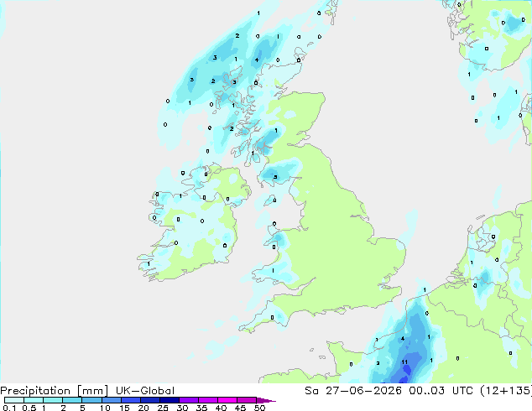The image size is (532, 411).
Task: Click the '11' precipitation value over France
Action: pos(404,362)
